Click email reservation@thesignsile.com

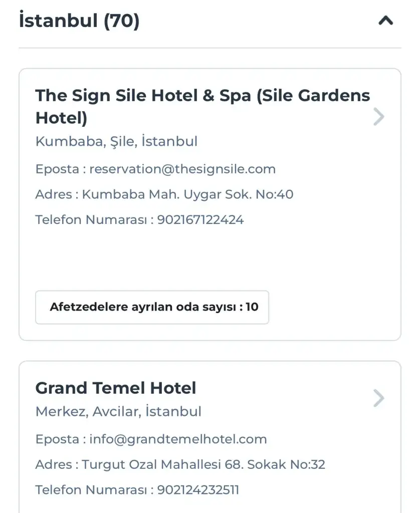point(182,169)
